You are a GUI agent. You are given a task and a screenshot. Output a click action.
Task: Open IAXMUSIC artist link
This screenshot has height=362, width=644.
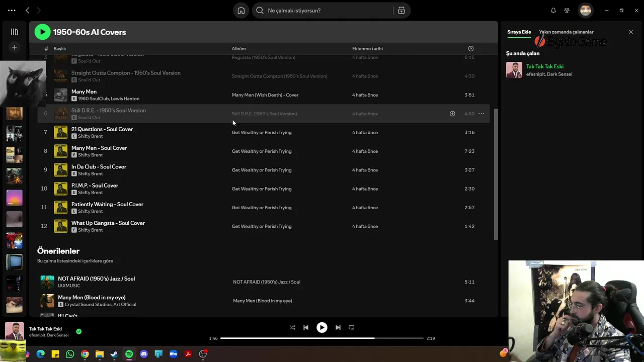point(69,286)
